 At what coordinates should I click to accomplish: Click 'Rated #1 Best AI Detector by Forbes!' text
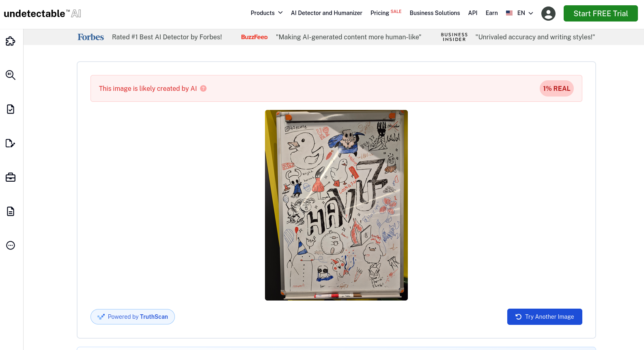pos(167,37)
